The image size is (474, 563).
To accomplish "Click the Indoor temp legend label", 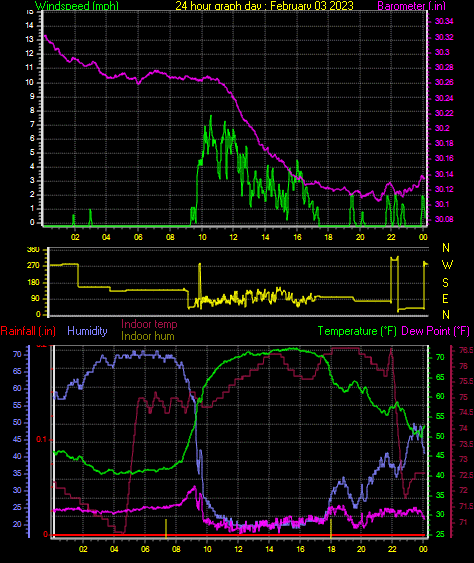I will (x=149, y=324).
